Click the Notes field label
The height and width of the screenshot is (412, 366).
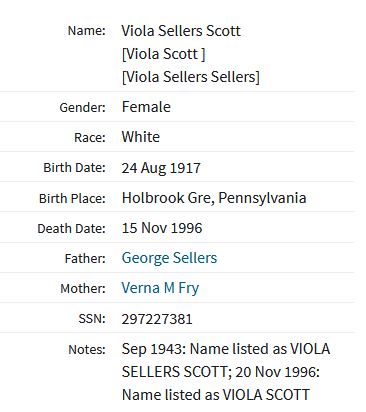(87, 350)
